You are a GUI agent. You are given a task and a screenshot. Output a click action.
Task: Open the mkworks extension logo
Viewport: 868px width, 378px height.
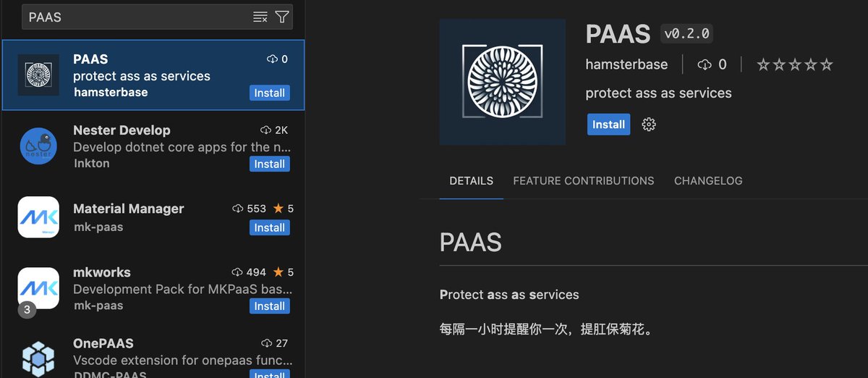38,287
